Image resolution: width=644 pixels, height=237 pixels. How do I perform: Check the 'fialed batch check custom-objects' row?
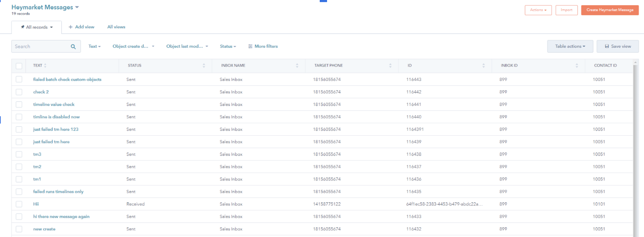tap(19, 79)
